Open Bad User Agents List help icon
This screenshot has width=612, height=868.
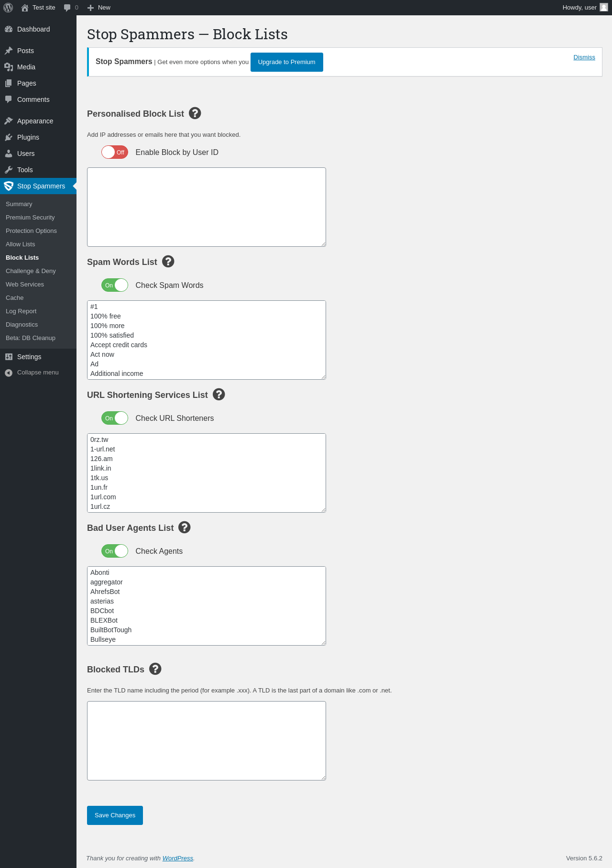tap(184, 527)
